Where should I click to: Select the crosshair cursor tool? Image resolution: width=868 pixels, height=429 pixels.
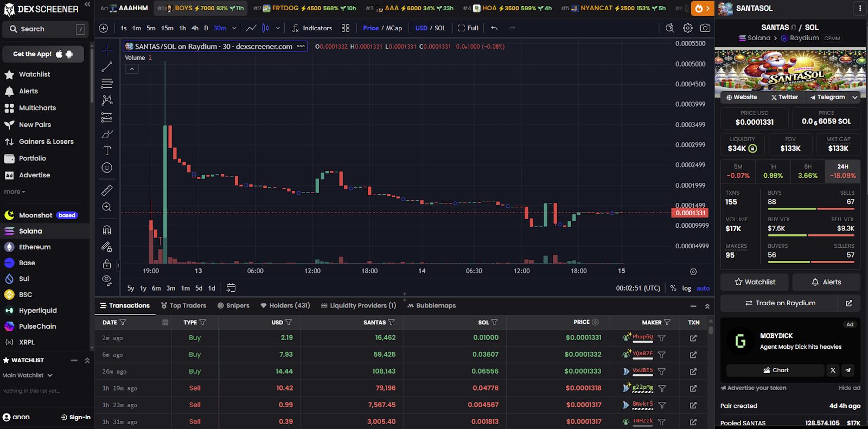pyautogui.click(x=107, y=50)
